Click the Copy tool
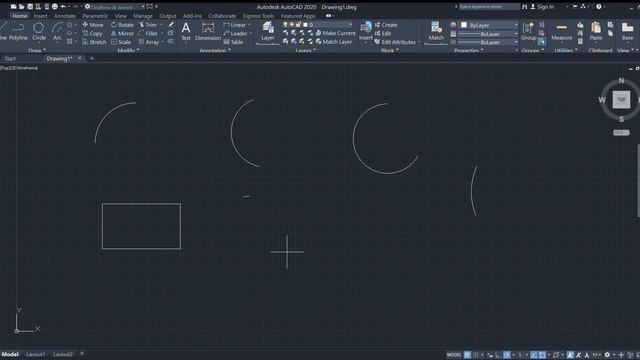Viewport: 640px width, 360px height. point(92,33)
